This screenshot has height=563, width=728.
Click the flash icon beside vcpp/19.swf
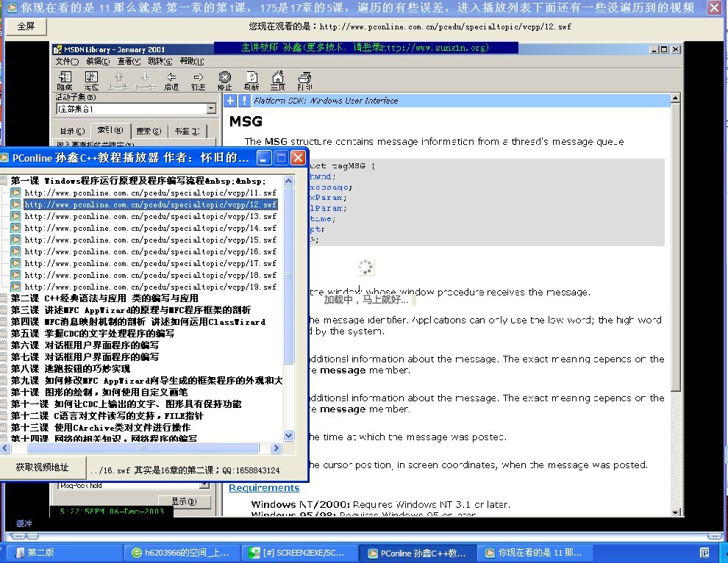tap(15, 287)
